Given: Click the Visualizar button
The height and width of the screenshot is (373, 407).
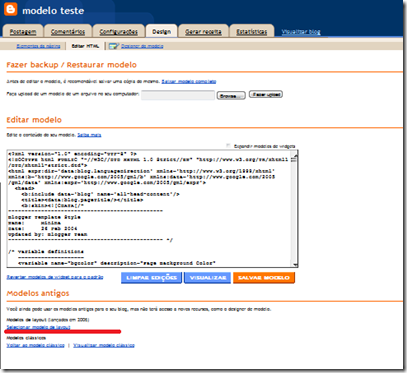Looking at the screenshot, I should [x=207, y=278].
